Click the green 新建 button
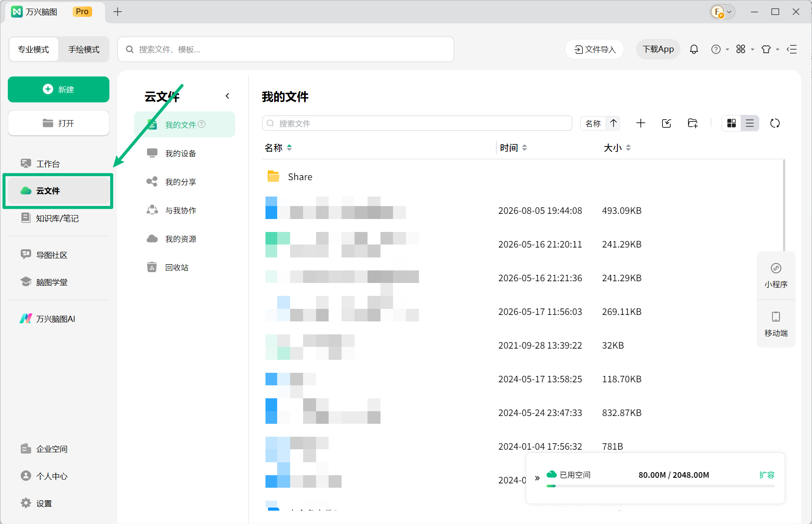The image size is (812, 524). tap(58, 89)
